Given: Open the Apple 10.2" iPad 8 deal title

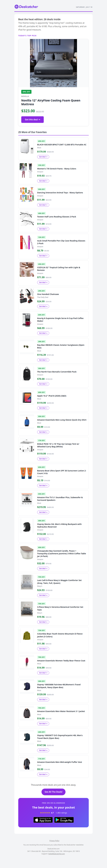Looking at the screenshot, I should 52,396.
